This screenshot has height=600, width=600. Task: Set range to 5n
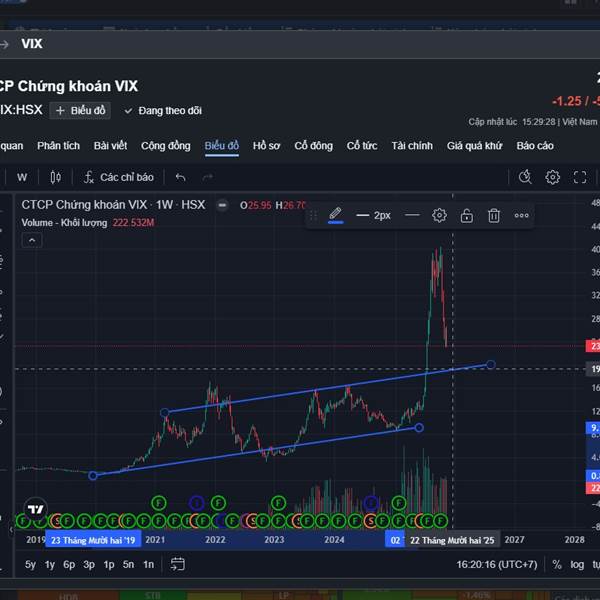click(129, 564)
